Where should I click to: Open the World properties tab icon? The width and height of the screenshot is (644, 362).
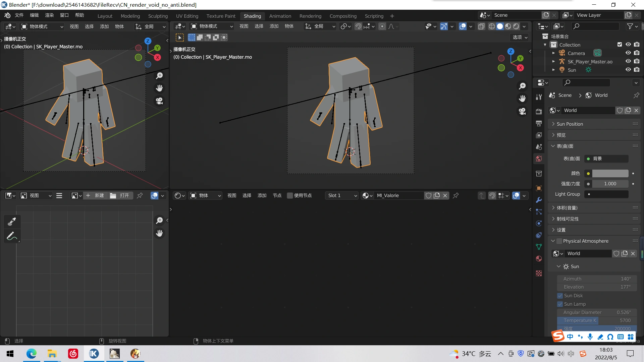[x=539, y=159]
